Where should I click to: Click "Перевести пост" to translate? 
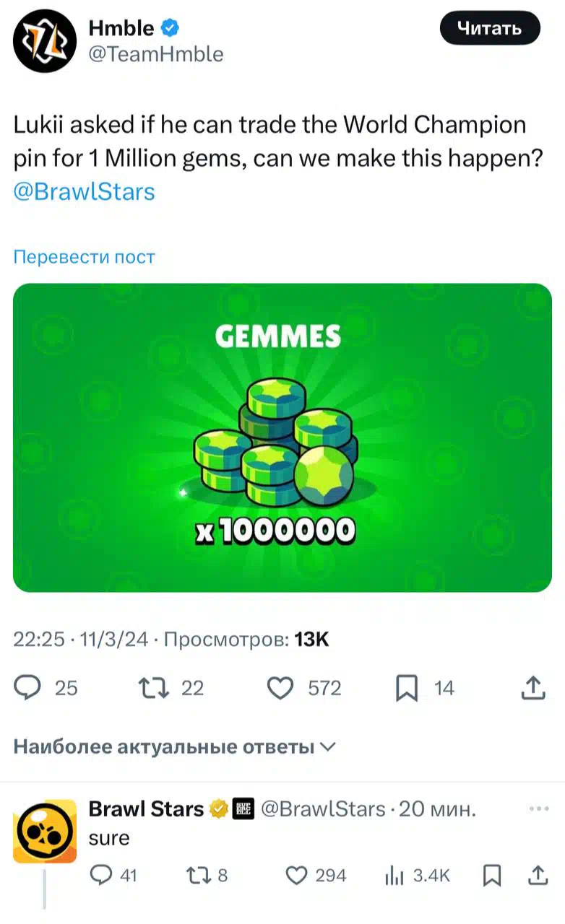(x=85, y=257)
